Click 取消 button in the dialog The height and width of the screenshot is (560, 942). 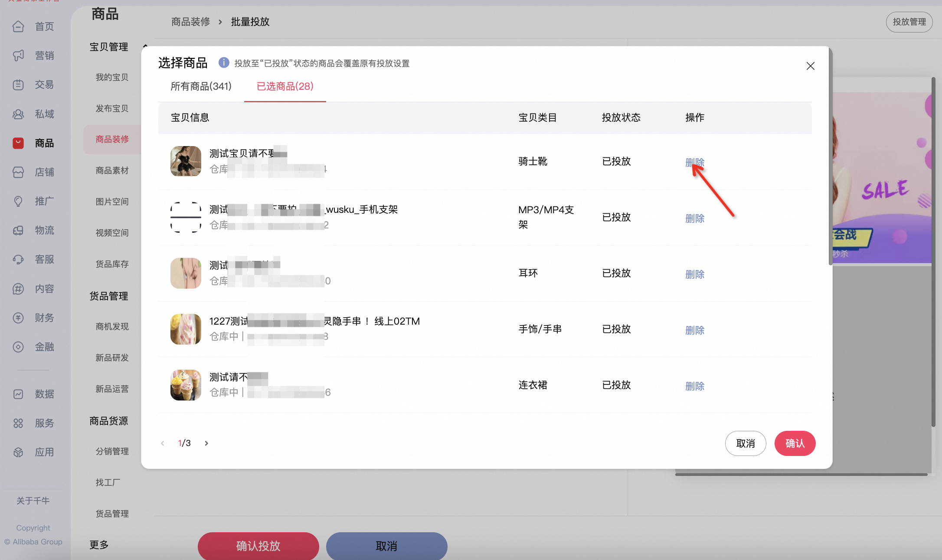pyautogui.click(x=746, y=443)
